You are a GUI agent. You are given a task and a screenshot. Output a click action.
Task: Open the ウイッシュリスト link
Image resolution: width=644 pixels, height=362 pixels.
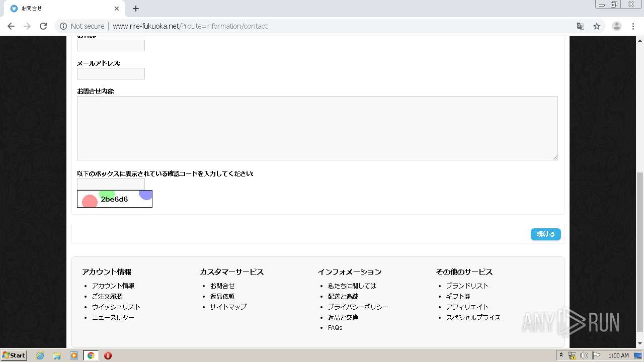point(116,307)
